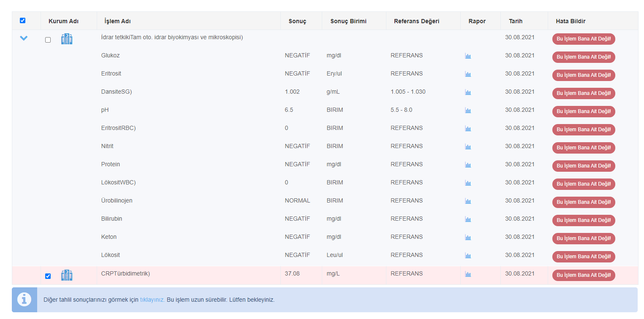Open the chart icon in the Glukoz row
The height and width of the screenshot is (319, 644).
point(468,56)
